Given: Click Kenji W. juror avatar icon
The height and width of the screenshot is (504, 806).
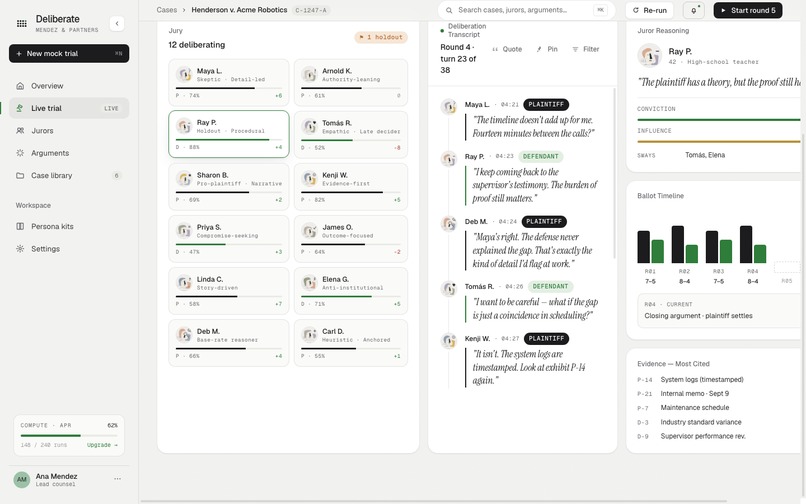Looking at the screenshot, I should (309, 178).
